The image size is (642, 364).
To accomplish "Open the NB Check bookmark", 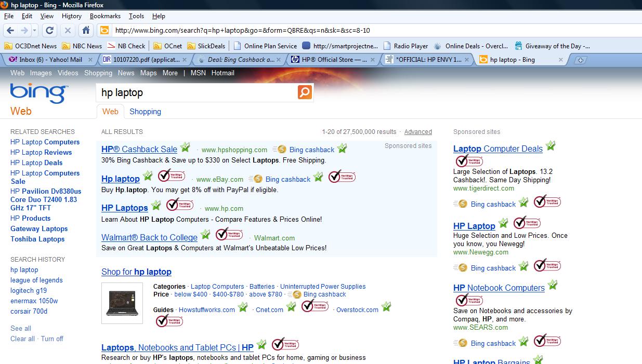I will [x=127, y=46].
